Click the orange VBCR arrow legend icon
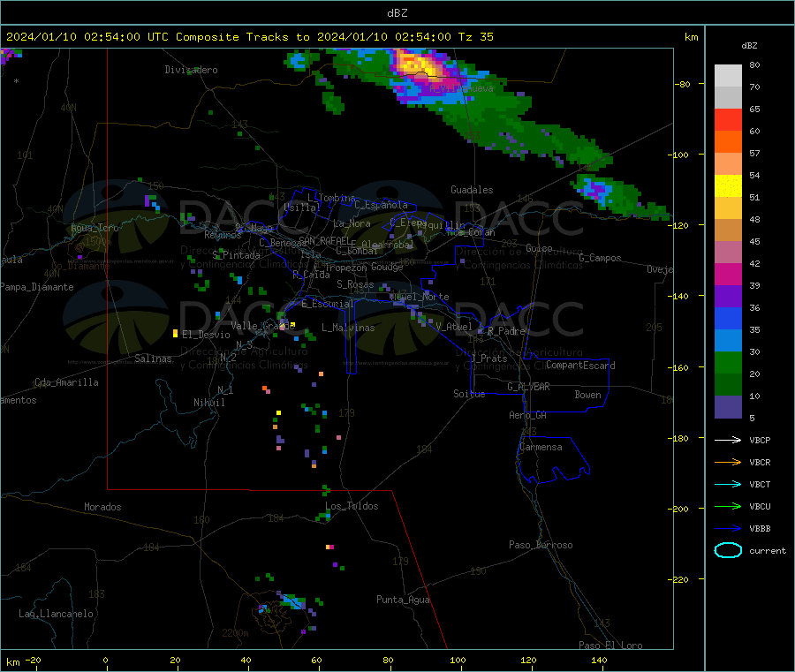This screenshot has width=795, height=672. 728,462
